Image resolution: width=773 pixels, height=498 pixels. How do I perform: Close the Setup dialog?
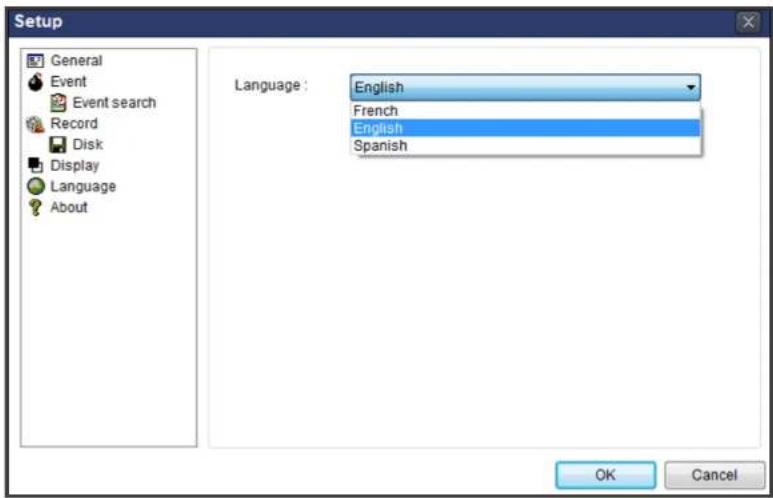point(748,22)
